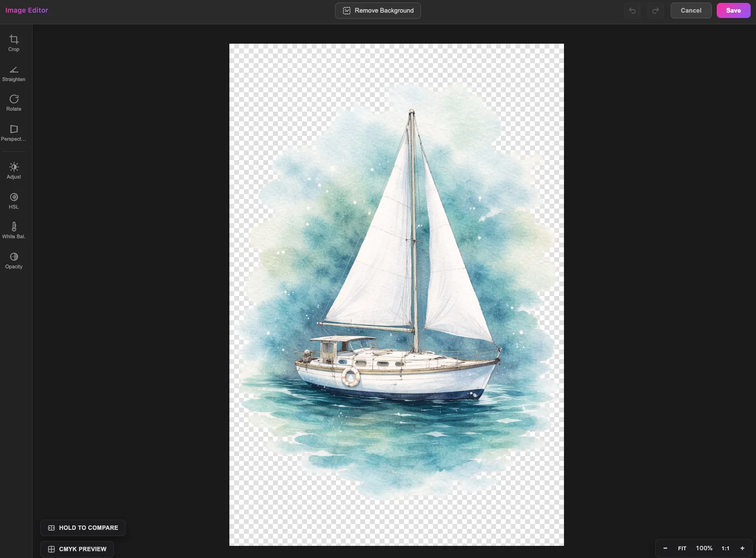The width and height of the screenshot is (756, 558).
Task: Choose the Rotate tool
Action: (x=14, y=103)
